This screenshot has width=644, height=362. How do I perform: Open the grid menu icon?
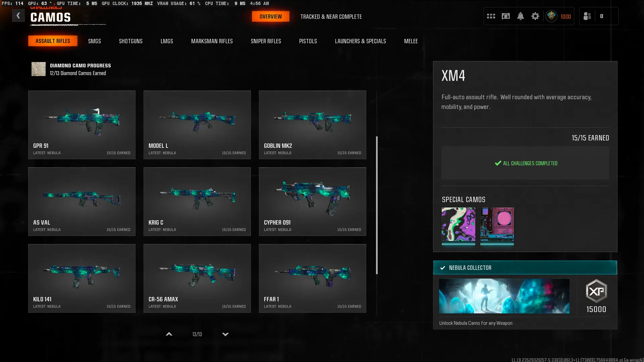point(491,16)
